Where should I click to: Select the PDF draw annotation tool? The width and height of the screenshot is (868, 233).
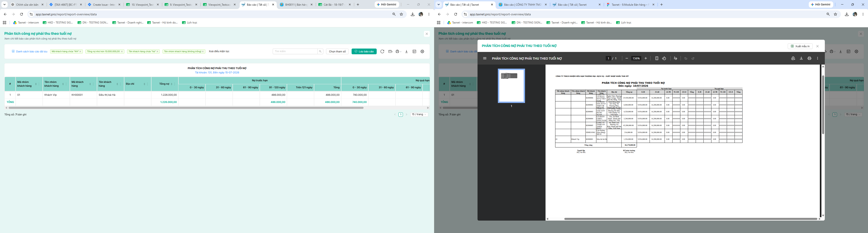[675, 58]
